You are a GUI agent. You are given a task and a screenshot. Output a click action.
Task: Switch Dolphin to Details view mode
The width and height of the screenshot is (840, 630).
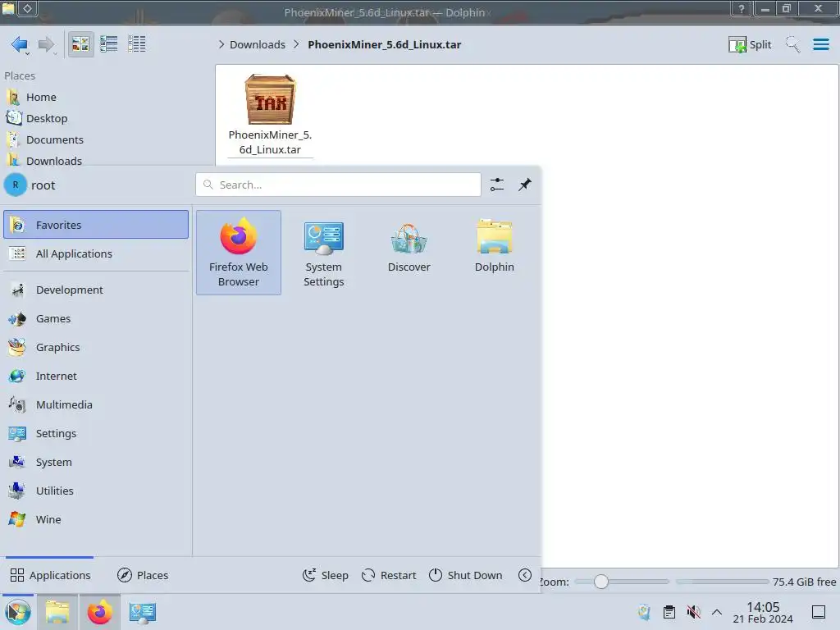(137, 44)
